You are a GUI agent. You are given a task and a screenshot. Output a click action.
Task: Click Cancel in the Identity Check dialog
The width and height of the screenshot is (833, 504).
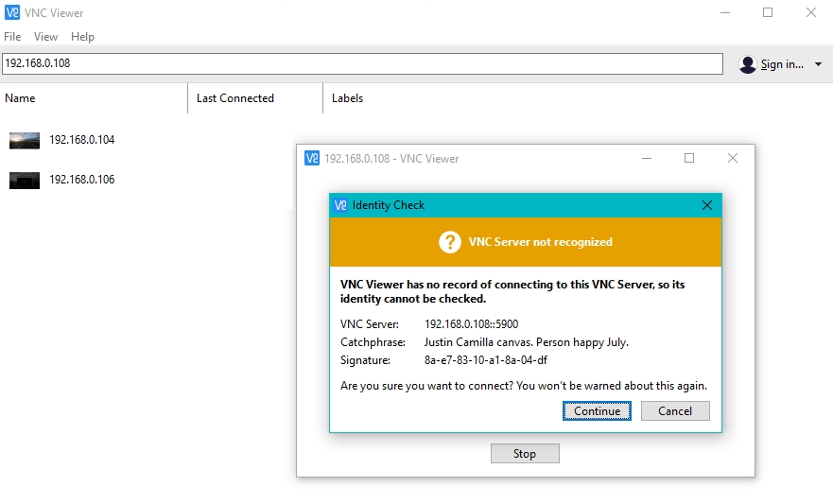(675, 411)
